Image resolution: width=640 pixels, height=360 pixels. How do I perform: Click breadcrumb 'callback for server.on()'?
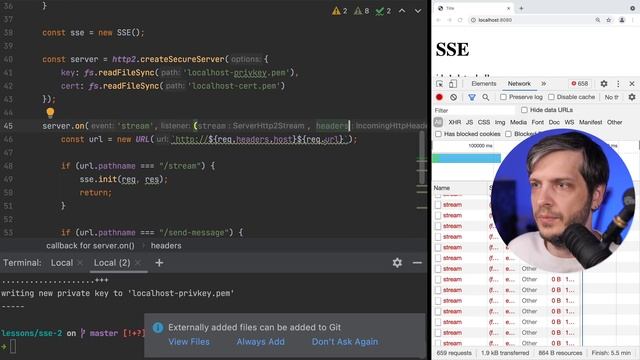point(90,246)
